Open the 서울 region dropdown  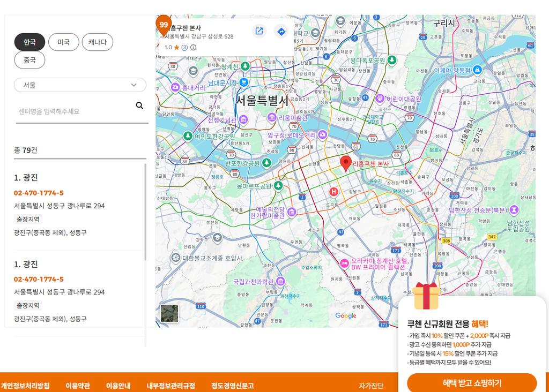click(80, 85)
